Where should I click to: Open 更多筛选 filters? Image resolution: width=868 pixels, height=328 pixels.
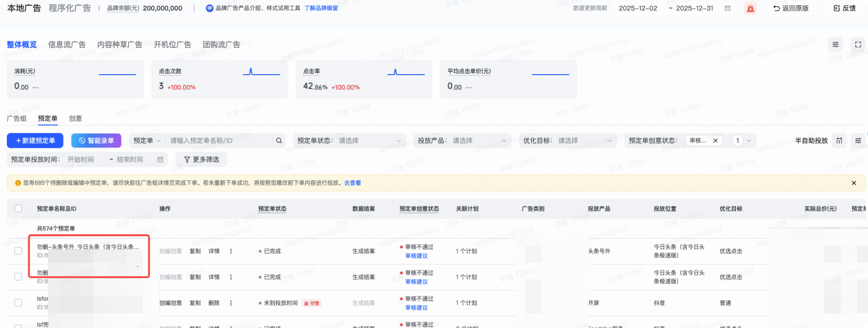pyautogui.click(x=202, y=160)
